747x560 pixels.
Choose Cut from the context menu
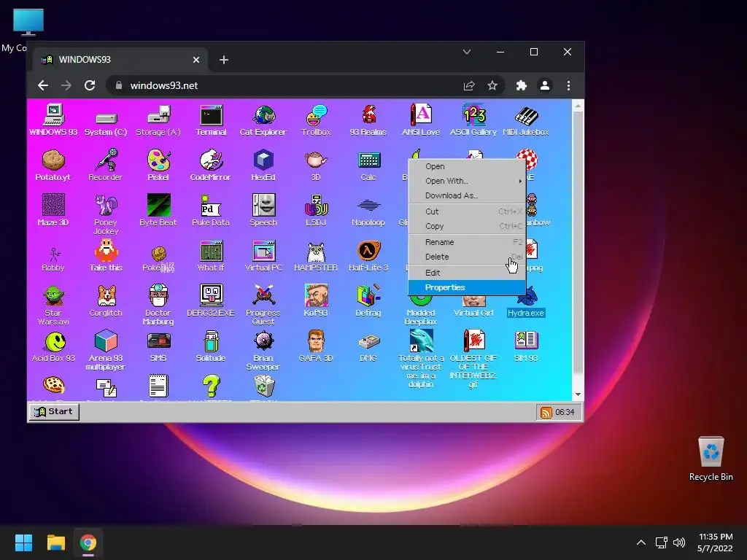coord(467,211)
